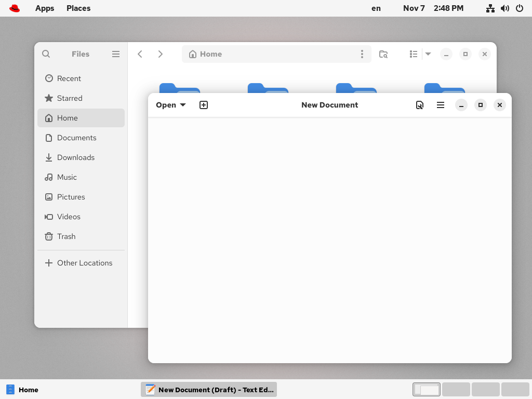Screen dimensions: 532x399
Task: Switch to the second workspace in pager
Action: coord(456,390)
